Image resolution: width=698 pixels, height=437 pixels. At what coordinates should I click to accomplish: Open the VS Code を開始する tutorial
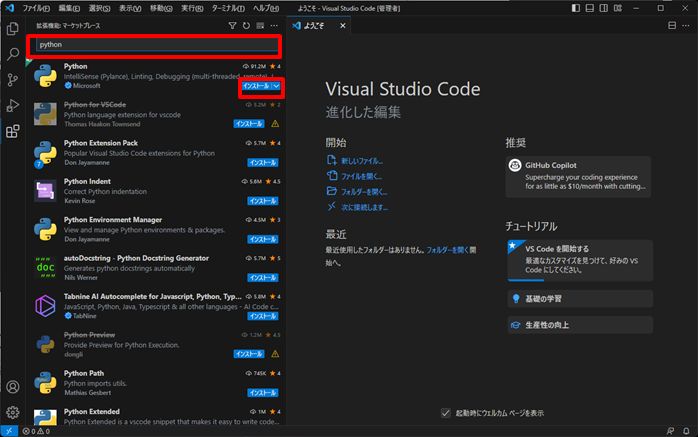[x=580, y=260]
